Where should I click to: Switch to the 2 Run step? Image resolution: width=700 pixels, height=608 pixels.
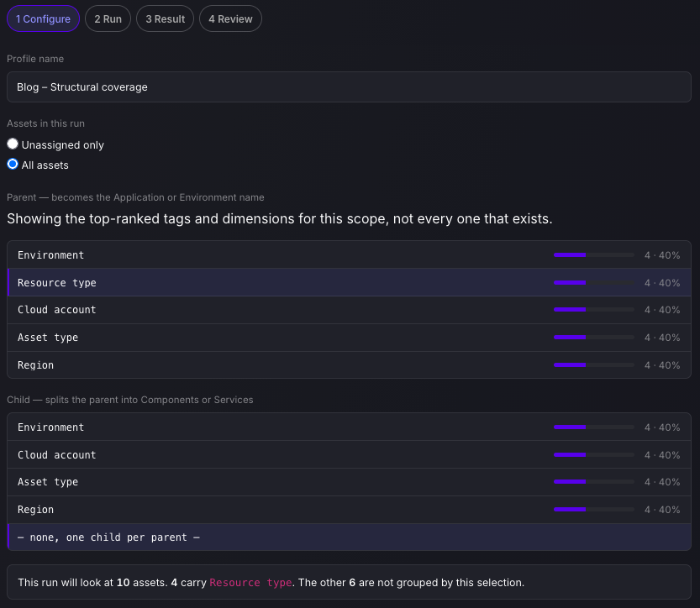pos(108,18)
